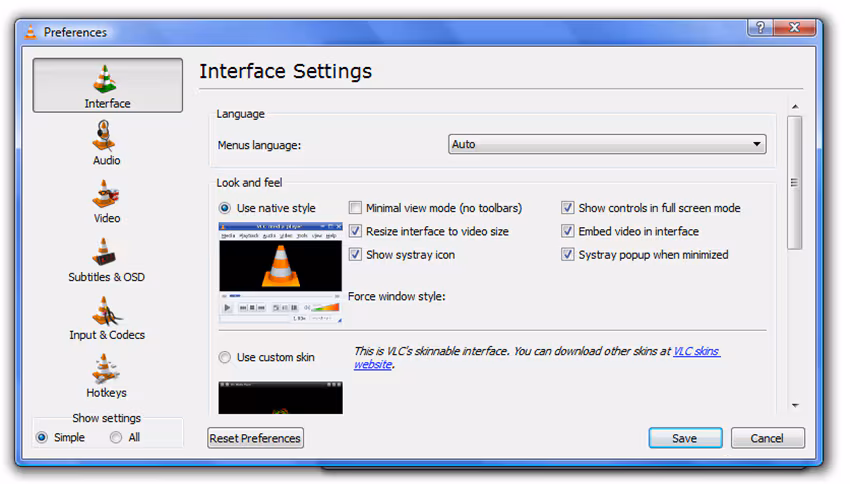Toggle Systray popup when minimized
The width and height of the screenshot is (850, 484).
tap(568, 255)
